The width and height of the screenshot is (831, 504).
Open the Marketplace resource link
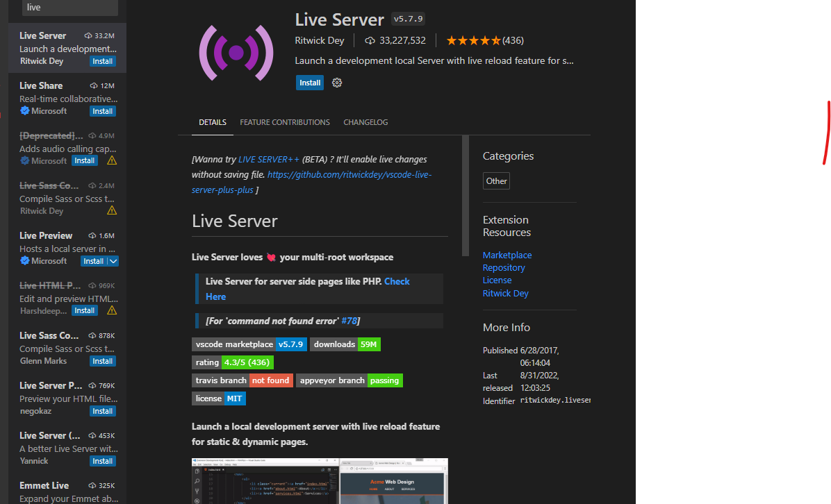click(507, 255)
